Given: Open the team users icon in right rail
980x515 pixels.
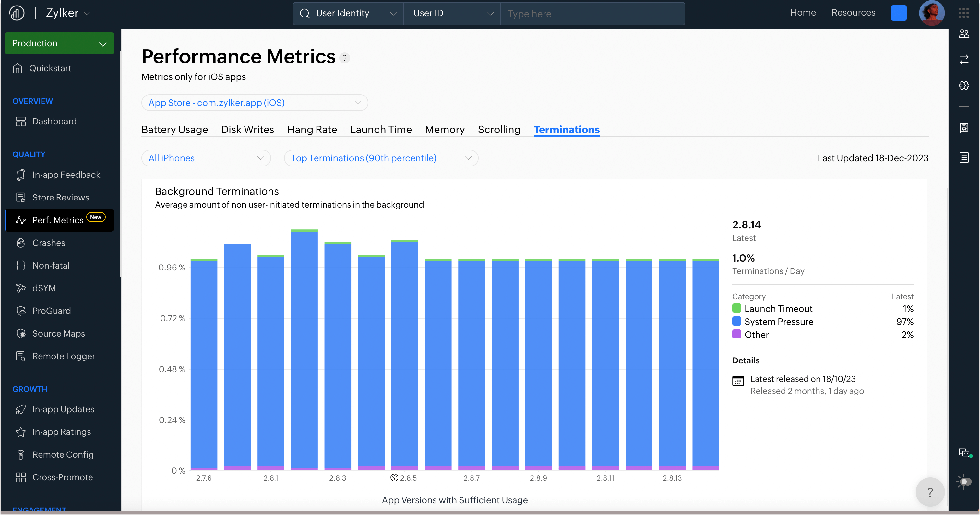Looking at the screenshot, I should [964, 34].
